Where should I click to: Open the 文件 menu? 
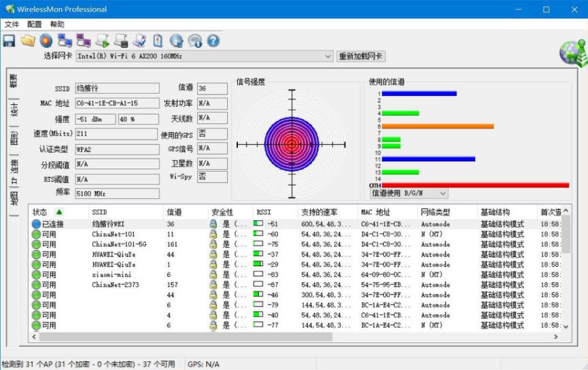click(12, 24)
